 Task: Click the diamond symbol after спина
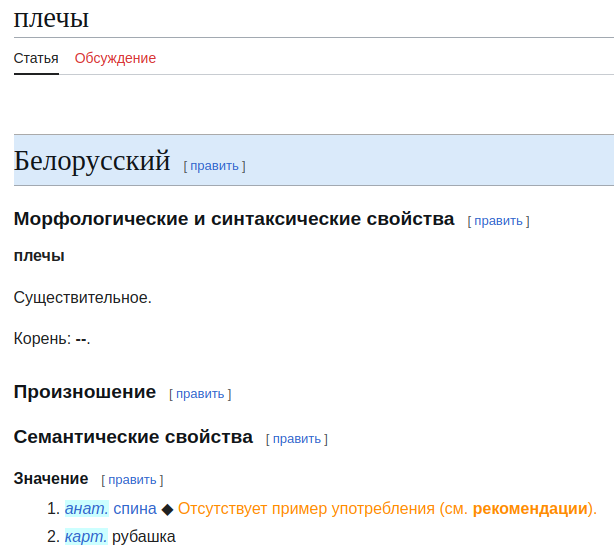point(168,510)
